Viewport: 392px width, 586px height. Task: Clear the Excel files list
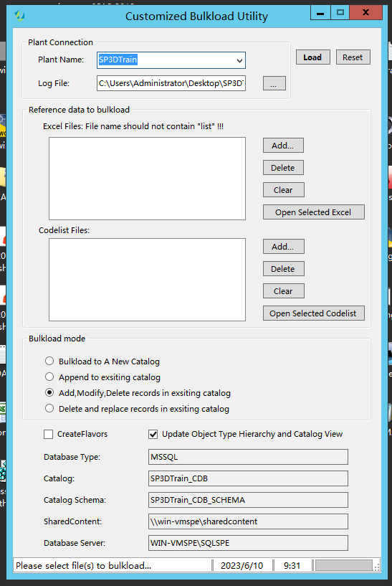[283, 190]
